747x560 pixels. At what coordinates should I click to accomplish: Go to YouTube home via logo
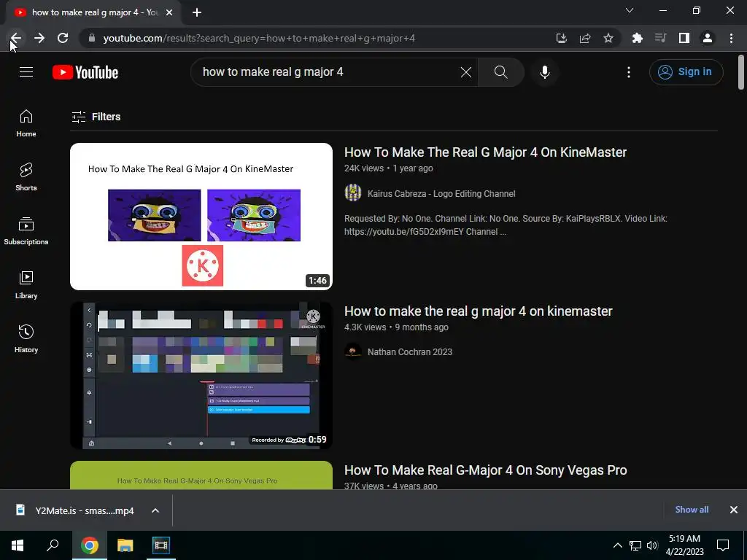point(85,72)
